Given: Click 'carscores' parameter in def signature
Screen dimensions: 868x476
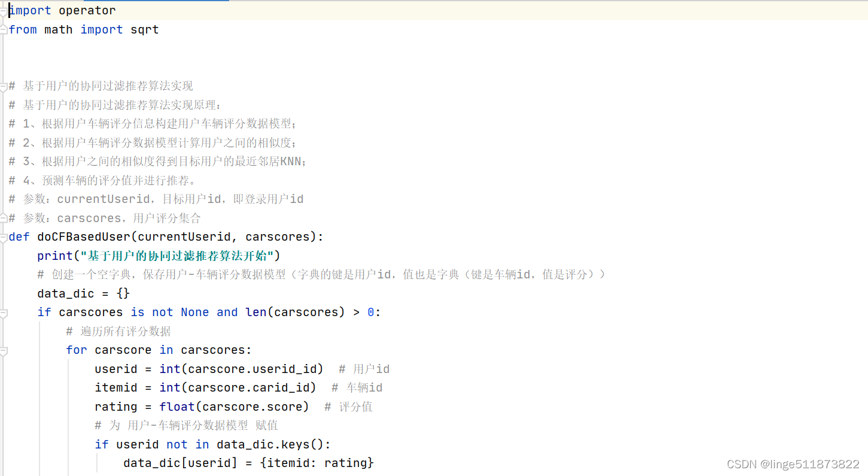Looking at the screenshot, I should tap(278, 237).
